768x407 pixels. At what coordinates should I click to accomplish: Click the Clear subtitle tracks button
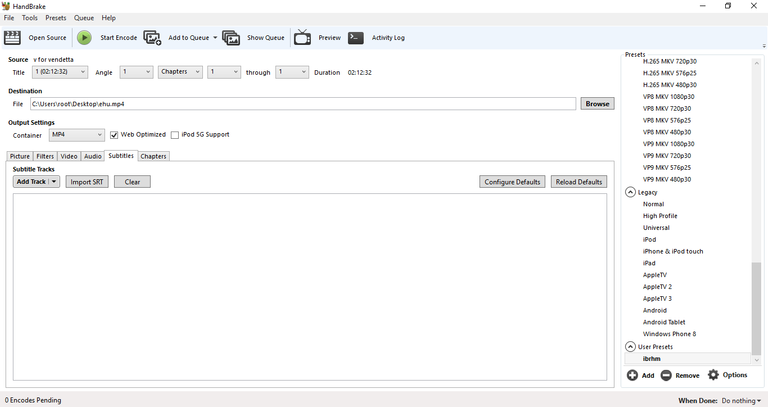(x=132, y=182)
